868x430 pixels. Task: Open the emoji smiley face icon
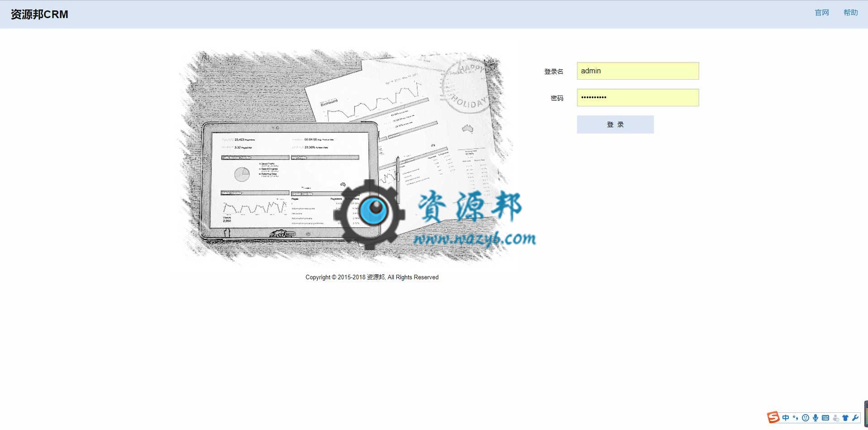805,418
